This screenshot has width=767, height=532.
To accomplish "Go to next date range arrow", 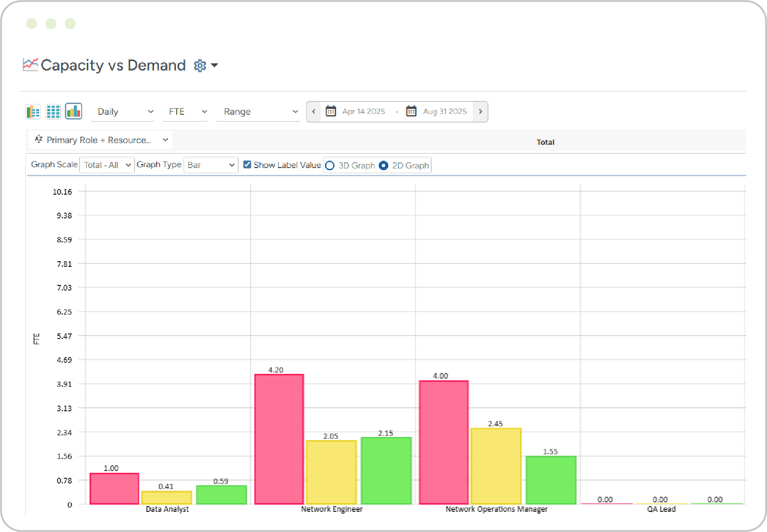I will pos(480,112).
